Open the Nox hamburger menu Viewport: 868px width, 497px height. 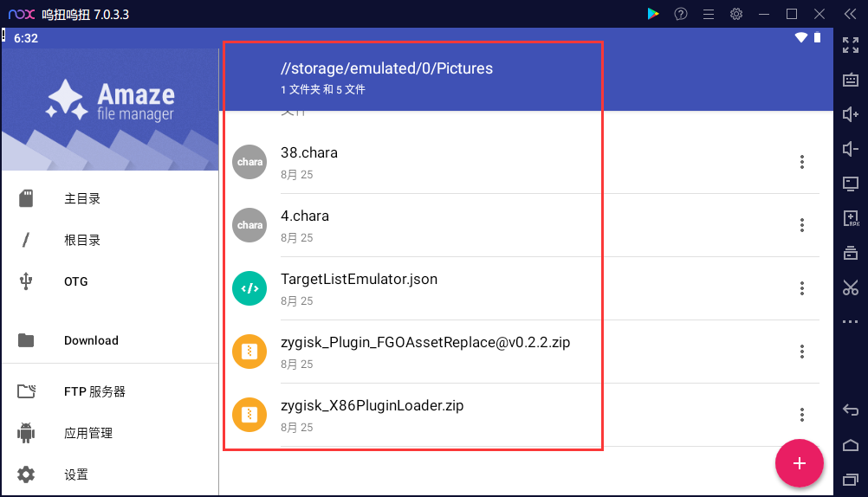point(709,14)
